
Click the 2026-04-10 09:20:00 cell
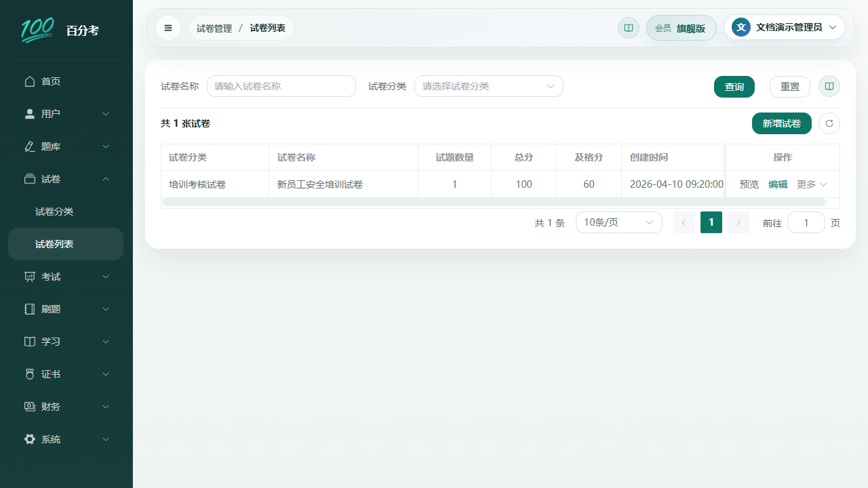(x=673, y=184)
